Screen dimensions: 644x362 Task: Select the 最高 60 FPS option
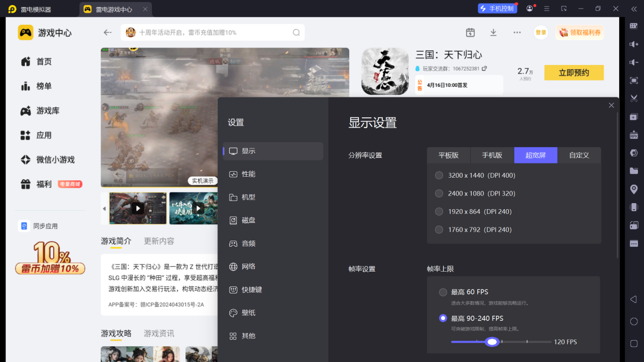coord(443,292)
